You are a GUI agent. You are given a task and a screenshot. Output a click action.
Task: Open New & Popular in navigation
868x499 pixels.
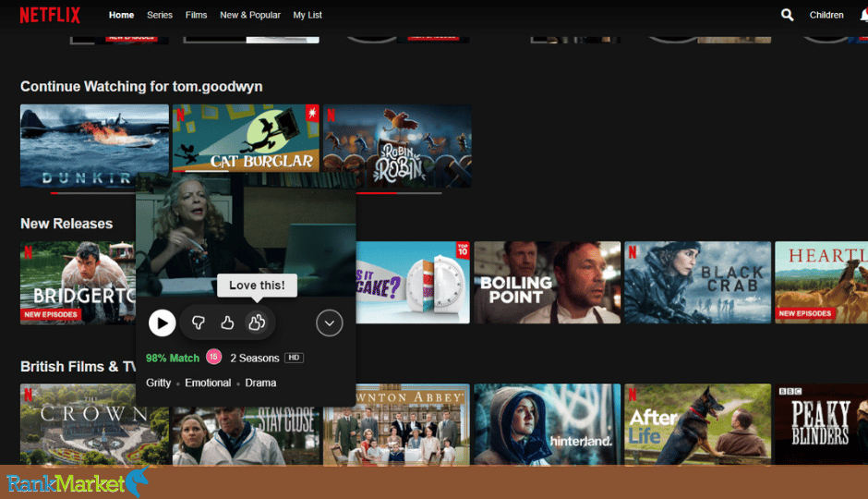click(250, 15)
